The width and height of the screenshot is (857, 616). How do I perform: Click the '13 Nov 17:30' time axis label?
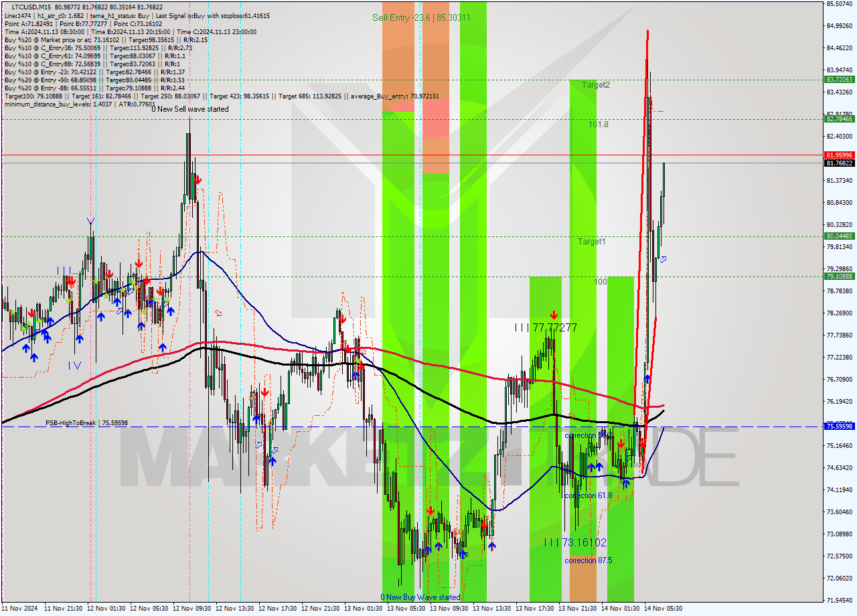pos(534,609)
